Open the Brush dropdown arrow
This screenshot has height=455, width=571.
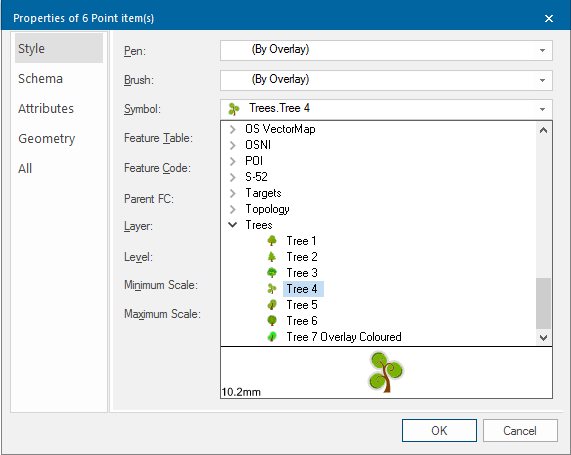coord(542,80)
